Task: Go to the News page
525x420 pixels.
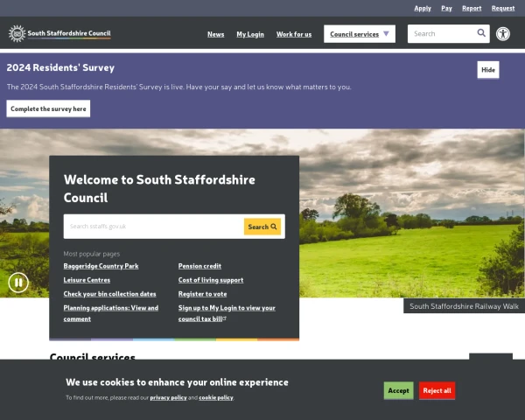Action: [x=215, y=34]
